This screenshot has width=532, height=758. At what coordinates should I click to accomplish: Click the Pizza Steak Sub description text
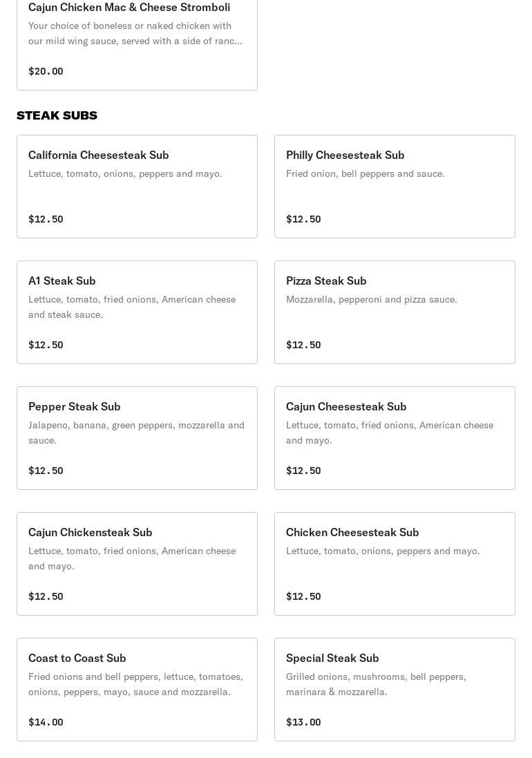click(372, 300)
